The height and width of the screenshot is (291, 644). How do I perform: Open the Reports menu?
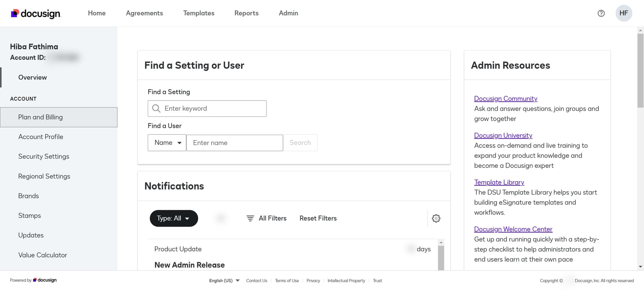(x=246, y=13)
